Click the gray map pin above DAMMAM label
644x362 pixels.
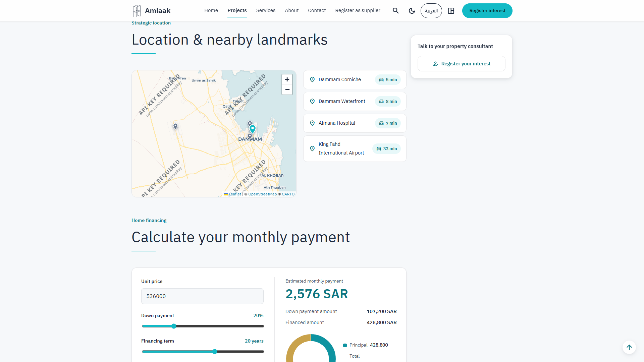[250, 136]
